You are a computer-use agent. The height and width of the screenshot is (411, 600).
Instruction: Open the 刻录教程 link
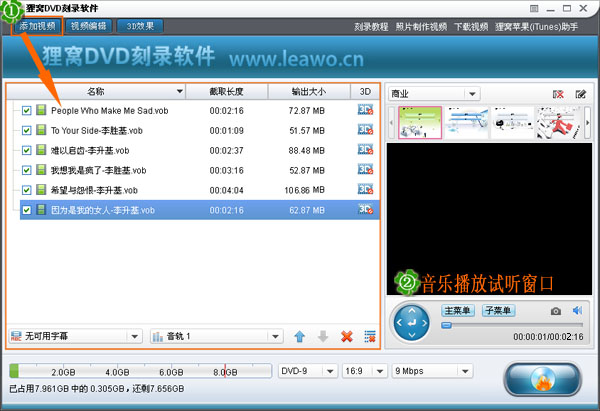[371, 27]
